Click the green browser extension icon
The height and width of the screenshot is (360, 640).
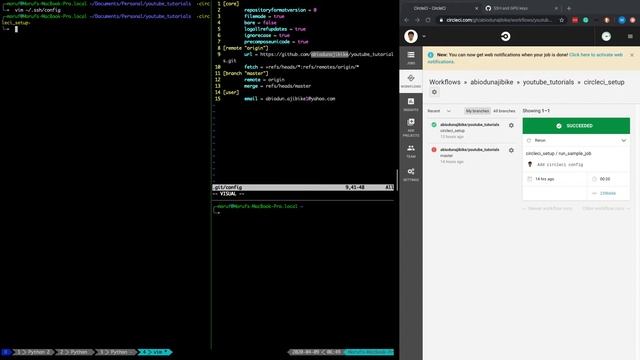tap(585, 20)
